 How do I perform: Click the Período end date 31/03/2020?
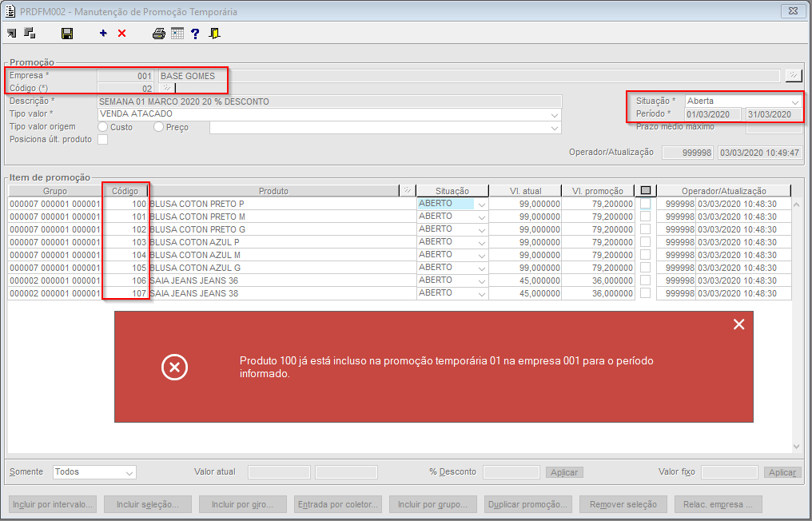(774, 114)
